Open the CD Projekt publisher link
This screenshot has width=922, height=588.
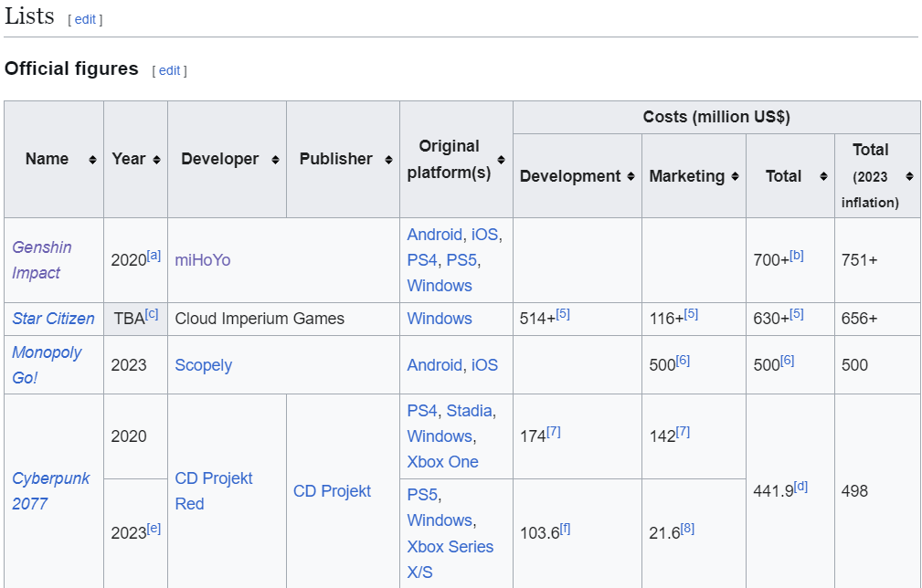(332, 491)
